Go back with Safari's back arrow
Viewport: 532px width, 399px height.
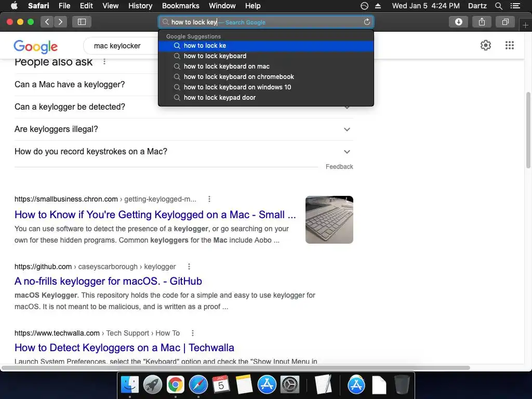coord(47,22)
